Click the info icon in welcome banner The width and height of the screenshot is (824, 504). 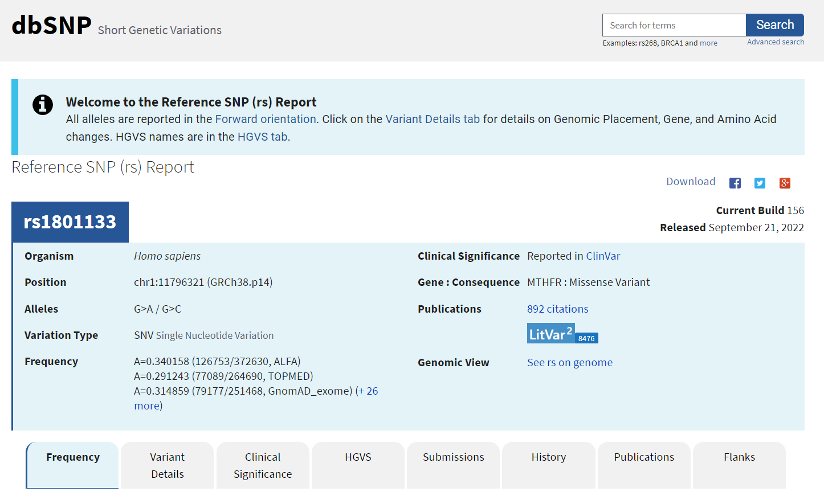click(x=43, y=105)
